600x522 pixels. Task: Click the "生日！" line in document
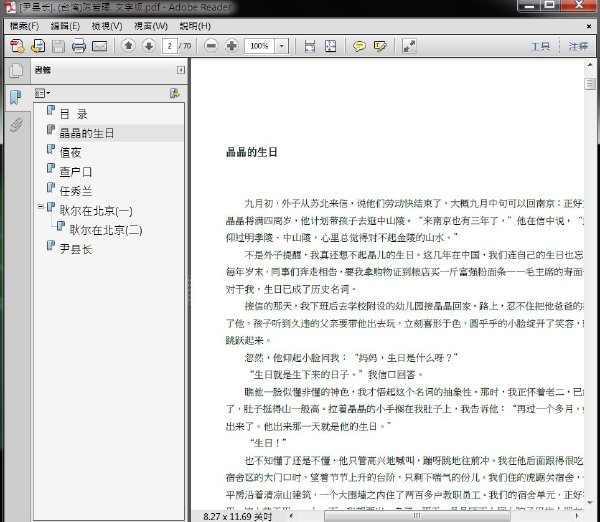coord(268,443)
